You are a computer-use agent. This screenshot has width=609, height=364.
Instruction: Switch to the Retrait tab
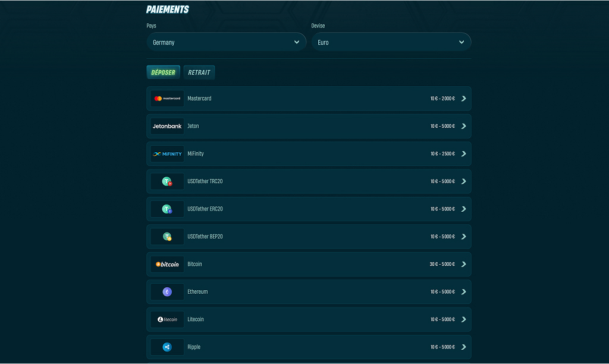(199, 72)
